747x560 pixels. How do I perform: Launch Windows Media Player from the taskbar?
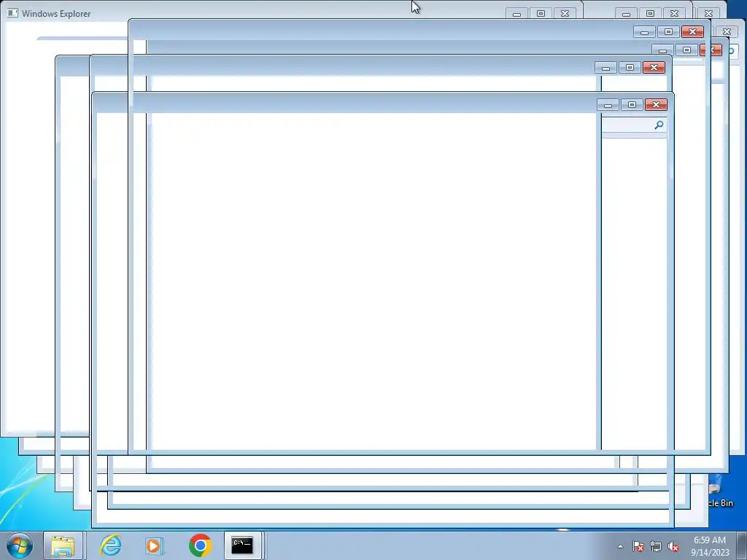click(x=154, y=545)
